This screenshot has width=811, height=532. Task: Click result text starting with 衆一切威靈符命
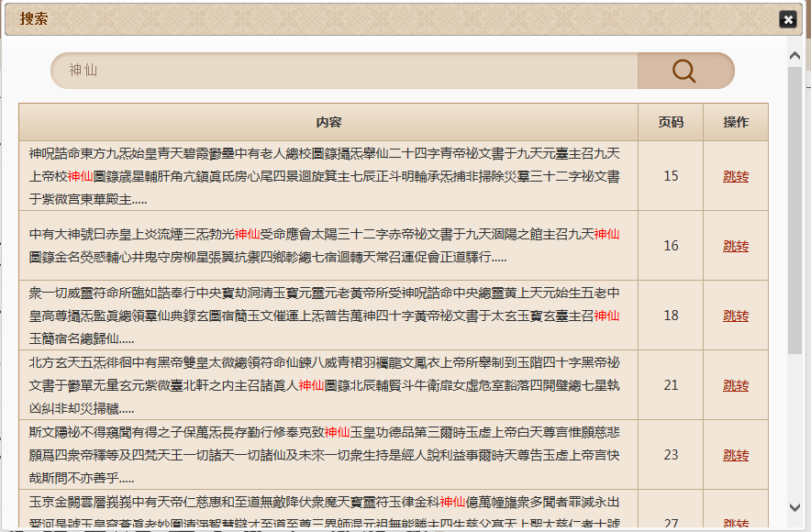tap(325, 316)
